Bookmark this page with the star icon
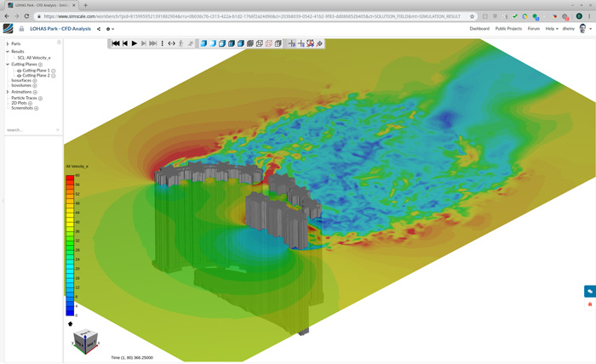 [473, 16]
